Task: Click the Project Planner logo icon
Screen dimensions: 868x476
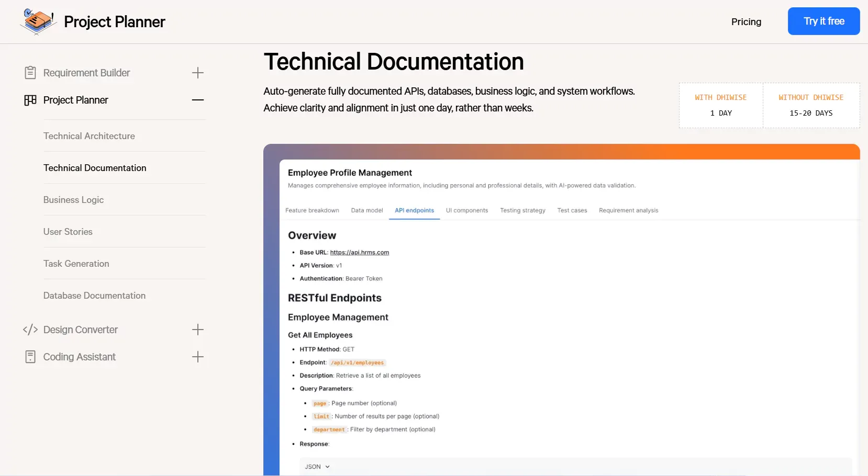Action: [x=38, y=21]
